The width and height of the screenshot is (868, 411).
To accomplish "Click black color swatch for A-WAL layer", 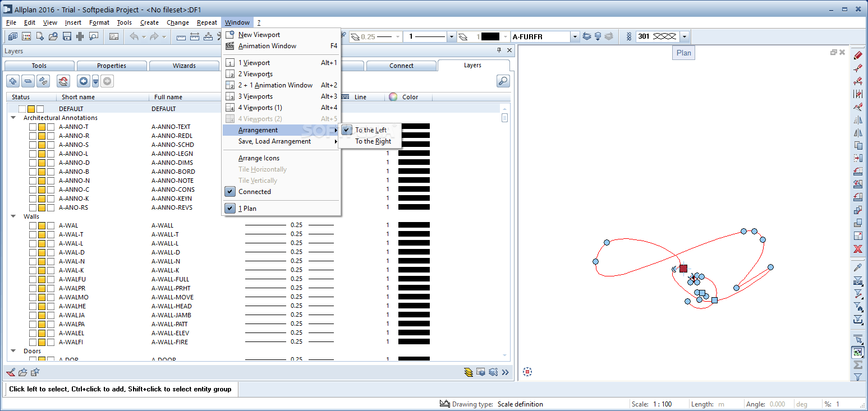I will (414, 225).
